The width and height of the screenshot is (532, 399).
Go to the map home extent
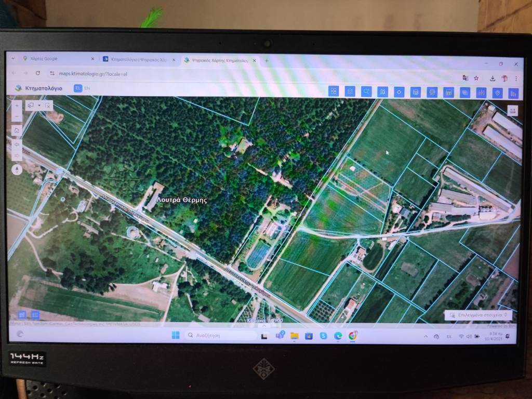[x=17, y=130]
